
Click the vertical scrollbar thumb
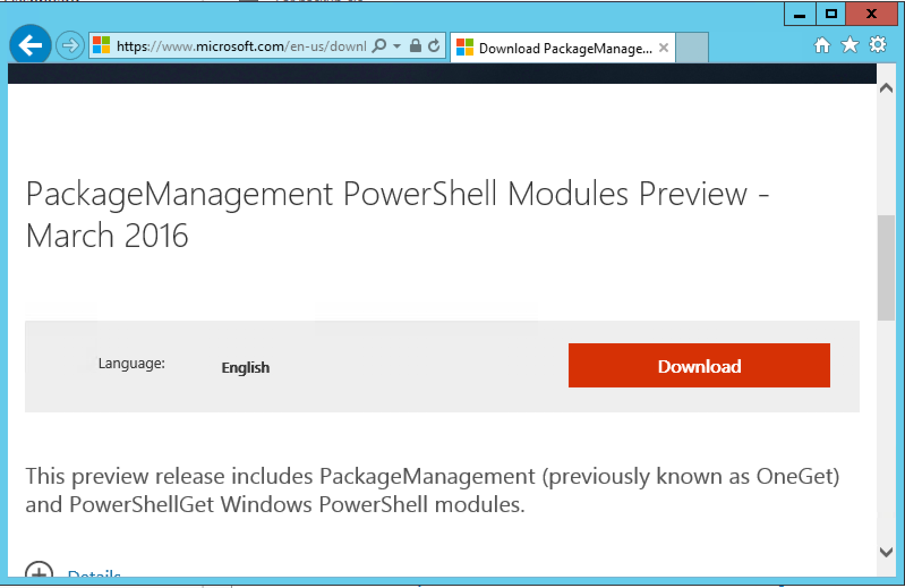pos(886,267)
